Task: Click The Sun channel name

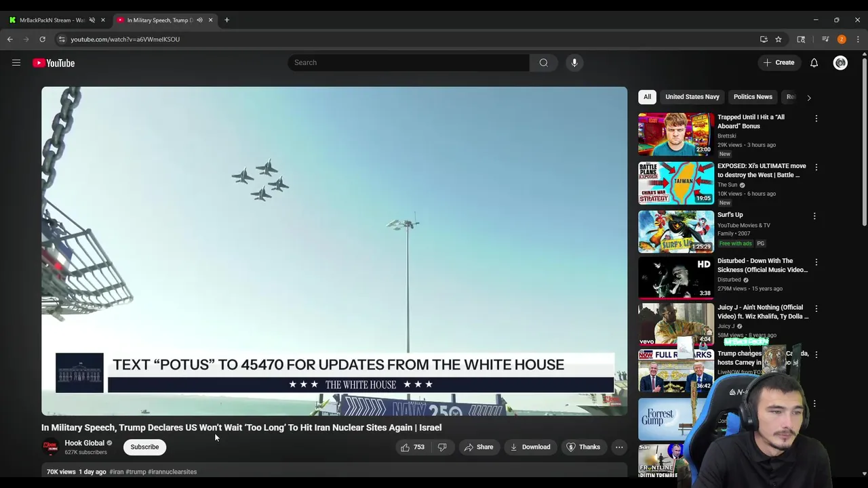Action: [727, 185]
